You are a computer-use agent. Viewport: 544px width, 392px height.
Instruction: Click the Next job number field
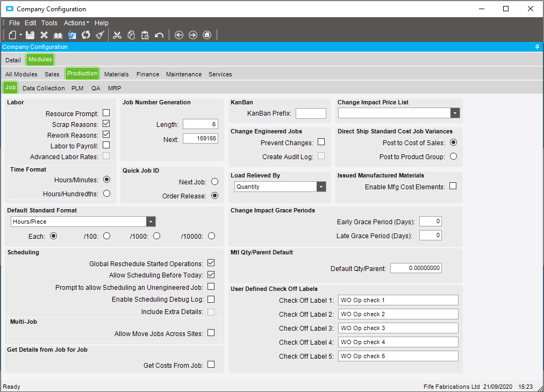click(201, 138)
